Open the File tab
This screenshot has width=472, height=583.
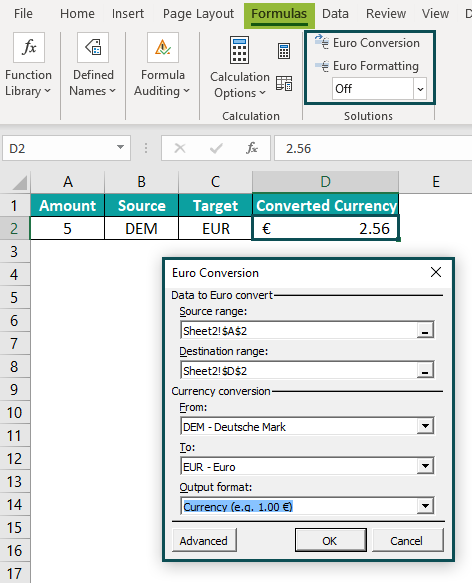(x=23, y=14)
